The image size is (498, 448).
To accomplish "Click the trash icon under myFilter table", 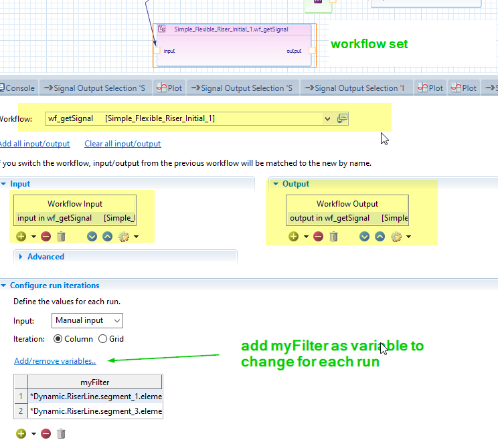I will (61, 433).
